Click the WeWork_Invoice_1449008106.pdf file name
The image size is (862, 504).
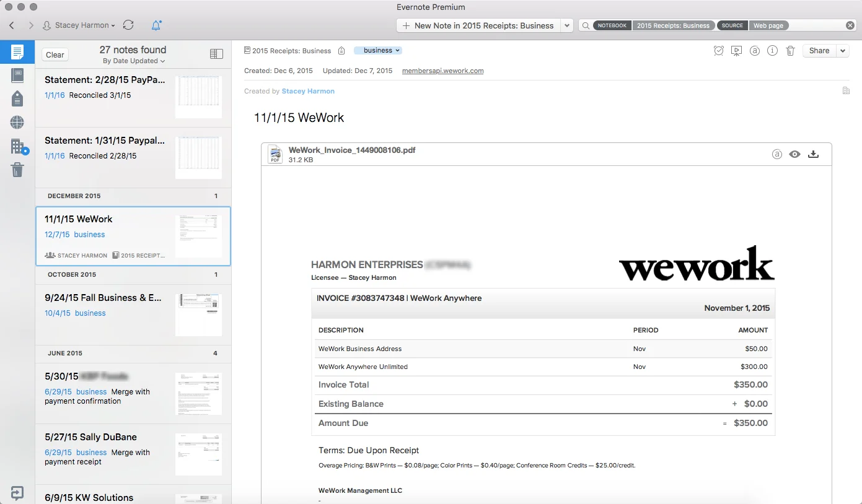pyautogui.click(x=352, y=150)
